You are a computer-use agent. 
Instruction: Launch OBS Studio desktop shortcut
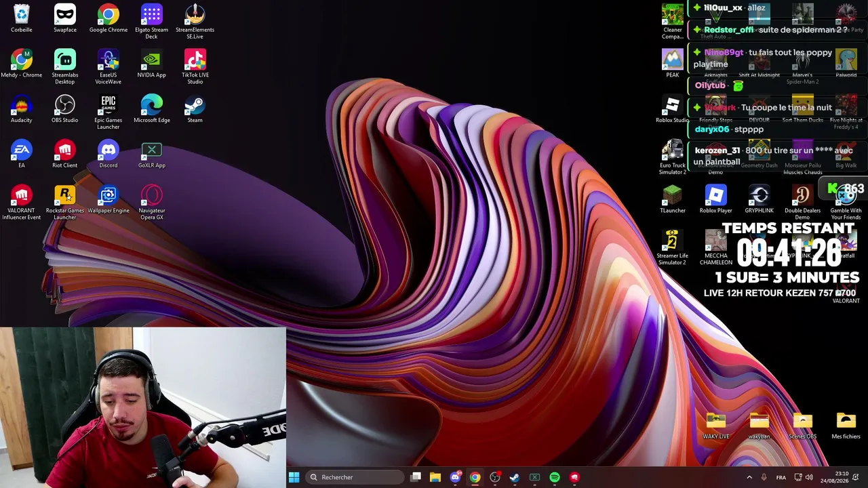[65, 109]
